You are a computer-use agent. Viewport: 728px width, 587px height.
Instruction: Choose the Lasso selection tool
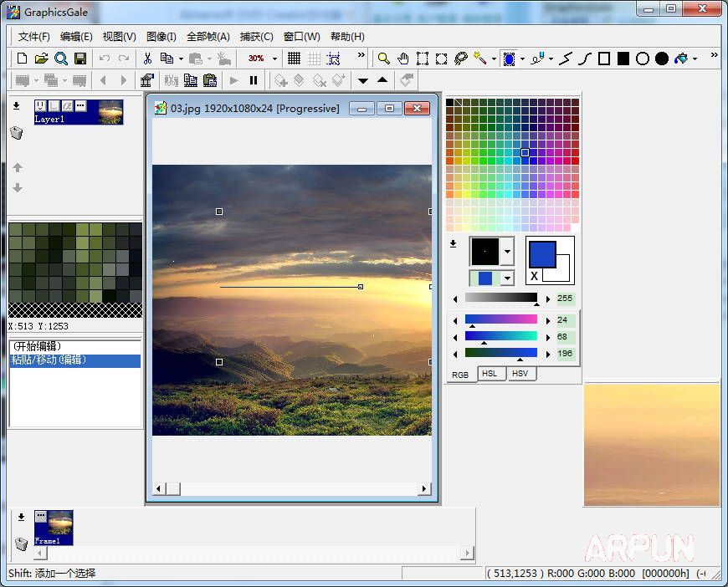tap(460, 59)
